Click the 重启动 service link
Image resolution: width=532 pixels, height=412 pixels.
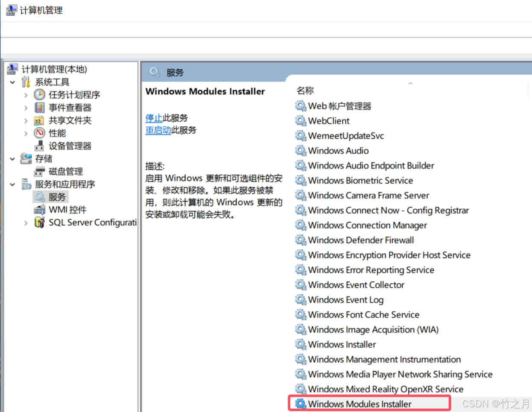pyautogui.click(x=158, y=130)
